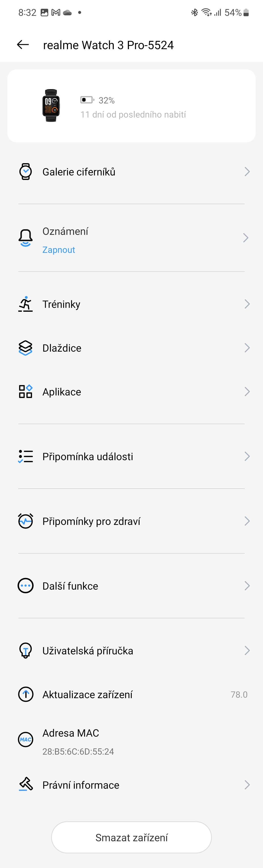Expand Tréninky using the right chevron
Screen dimensions: 263x868
click(247, 304)
